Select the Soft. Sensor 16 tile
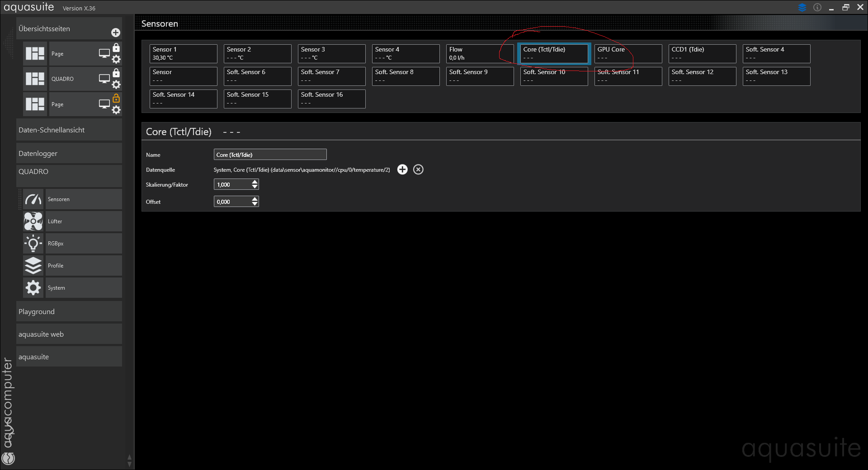 pos(332,99)
